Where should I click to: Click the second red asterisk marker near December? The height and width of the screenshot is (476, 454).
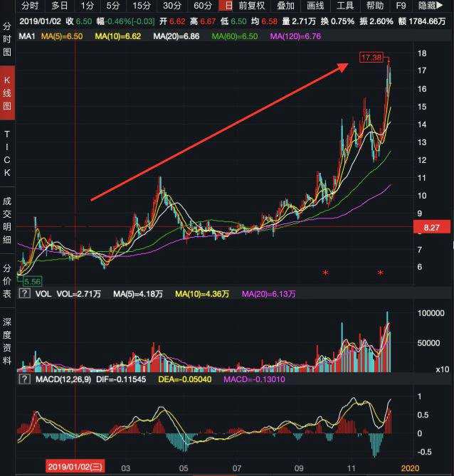click(380, 273)
